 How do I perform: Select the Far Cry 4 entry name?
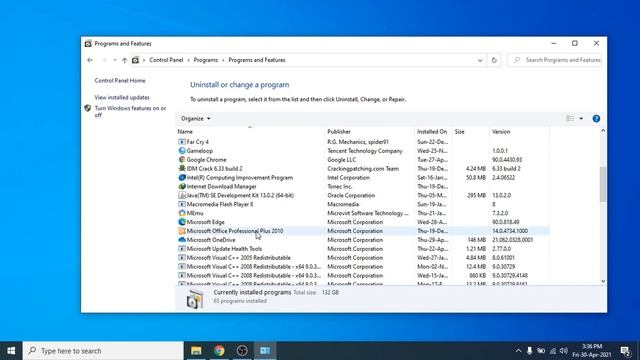click(198, 142)
